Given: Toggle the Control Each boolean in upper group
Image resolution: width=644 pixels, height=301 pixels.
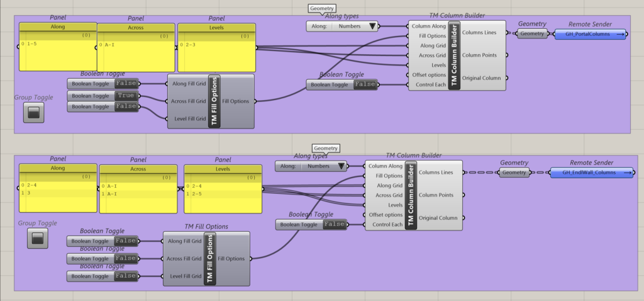Looking at the screenshot, I should point(365,84).
